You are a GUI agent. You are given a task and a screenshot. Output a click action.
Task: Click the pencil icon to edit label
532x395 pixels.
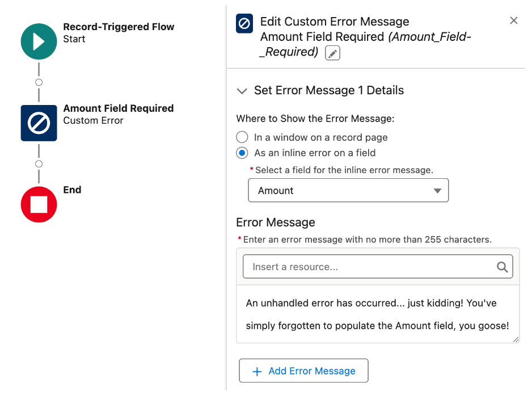(332, 53)
